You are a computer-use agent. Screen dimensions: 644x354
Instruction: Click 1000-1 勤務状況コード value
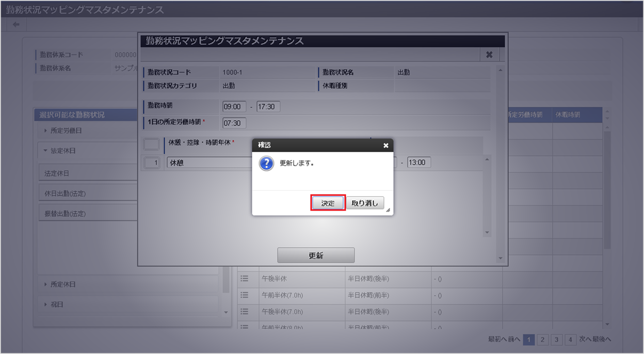(x=232, y=72)
